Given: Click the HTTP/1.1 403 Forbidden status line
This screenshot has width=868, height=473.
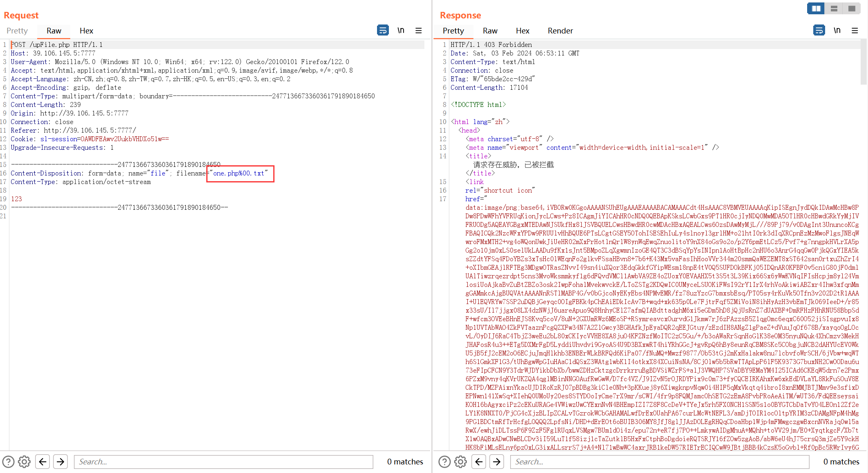Looking at the screenshot, I should 491,44.
